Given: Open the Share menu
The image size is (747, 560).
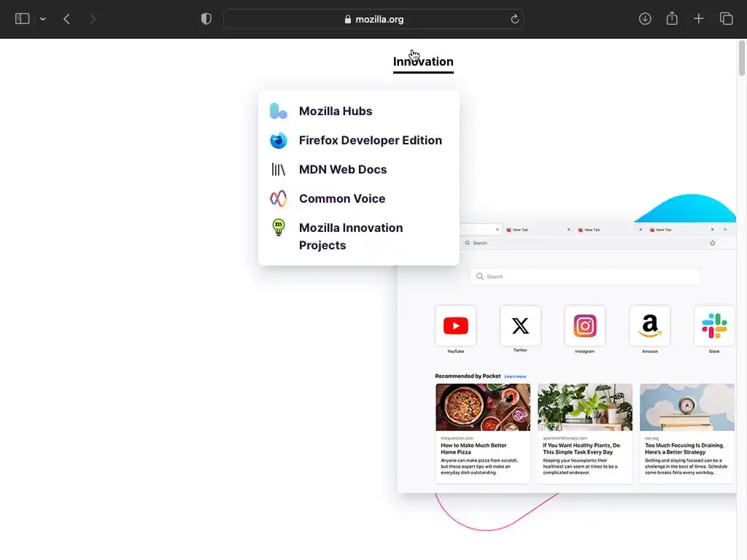Looking at the screenshot, I should [672, 18].
